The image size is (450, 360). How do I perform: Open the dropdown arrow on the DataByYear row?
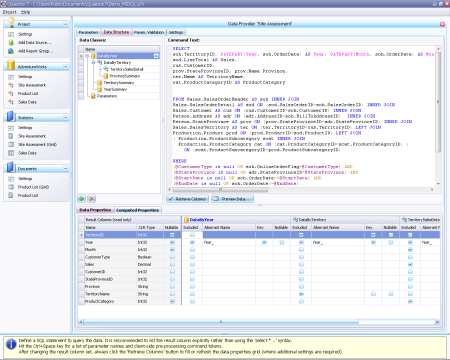tap(156, 56)
